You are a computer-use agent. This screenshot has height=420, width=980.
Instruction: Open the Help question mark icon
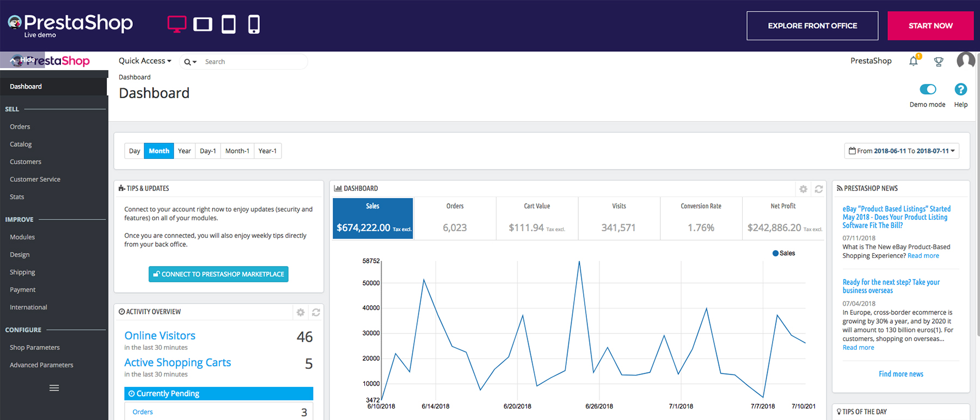960,89
